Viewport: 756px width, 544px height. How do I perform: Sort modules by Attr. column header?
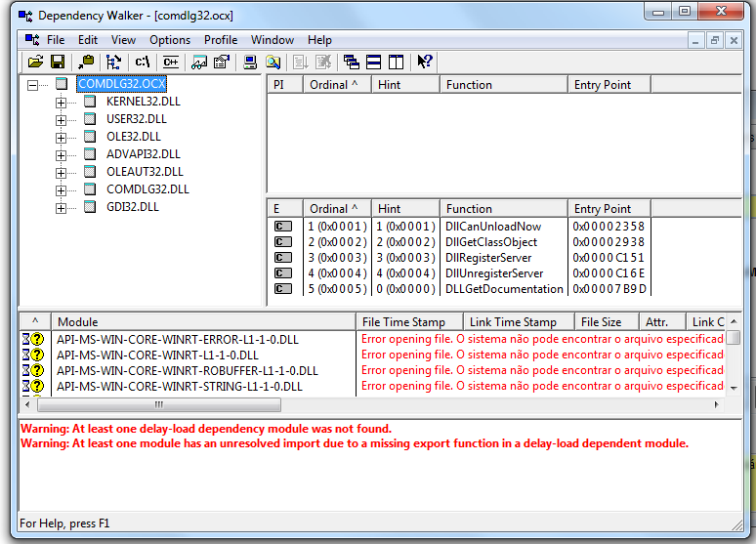click(662, 322)
